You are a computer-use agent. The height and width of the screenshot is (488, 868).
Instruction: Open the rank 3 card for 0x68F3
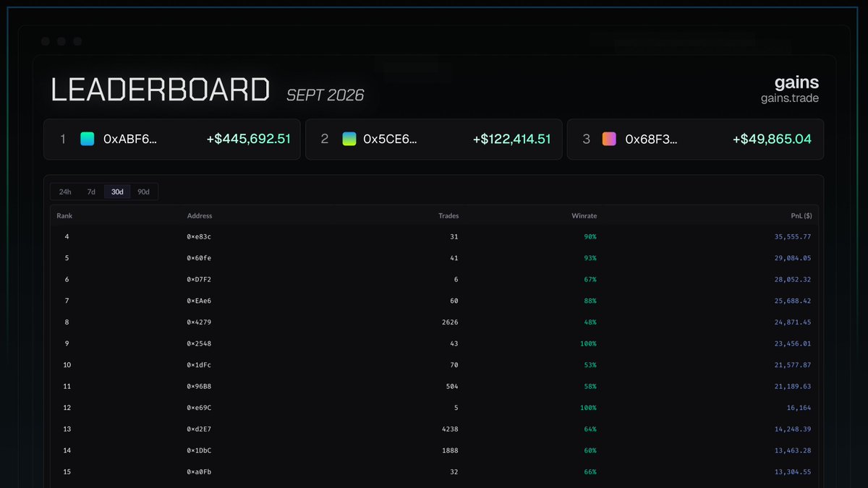695,139
